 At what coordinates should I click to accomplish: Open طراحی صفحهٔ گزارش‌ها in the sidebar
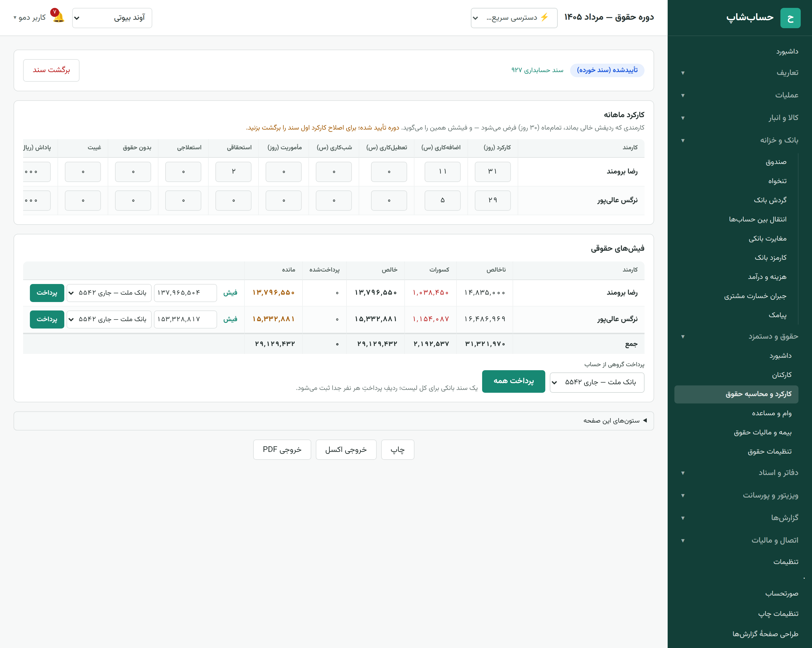click(765, 634)
